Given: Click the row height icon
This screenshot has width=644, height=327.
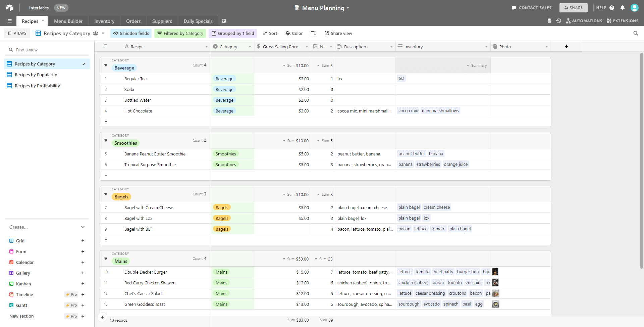Looking at the screenshot, I should coord(313,33).
